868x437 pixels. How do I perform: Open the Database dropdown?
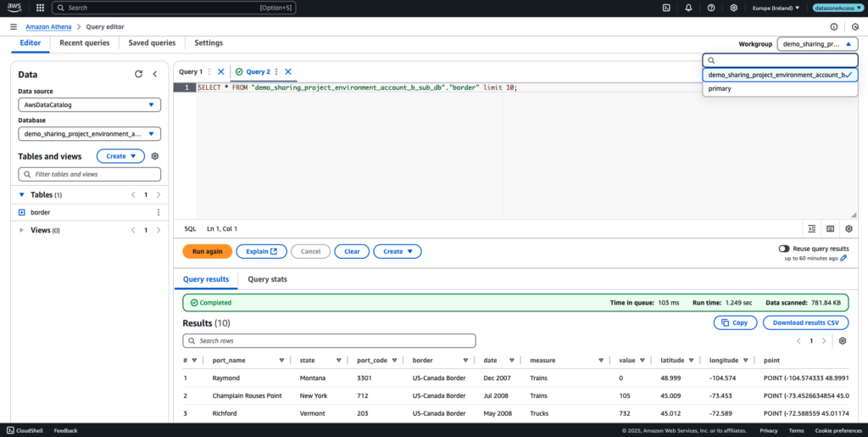[x=89, y=133]
